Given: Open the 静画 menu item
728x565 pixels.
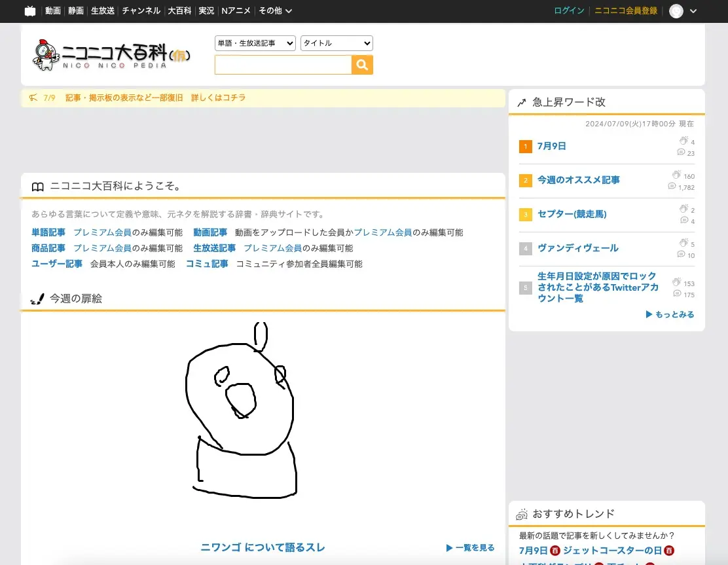Looking at the screenshot, I should (x=76, y=10).
